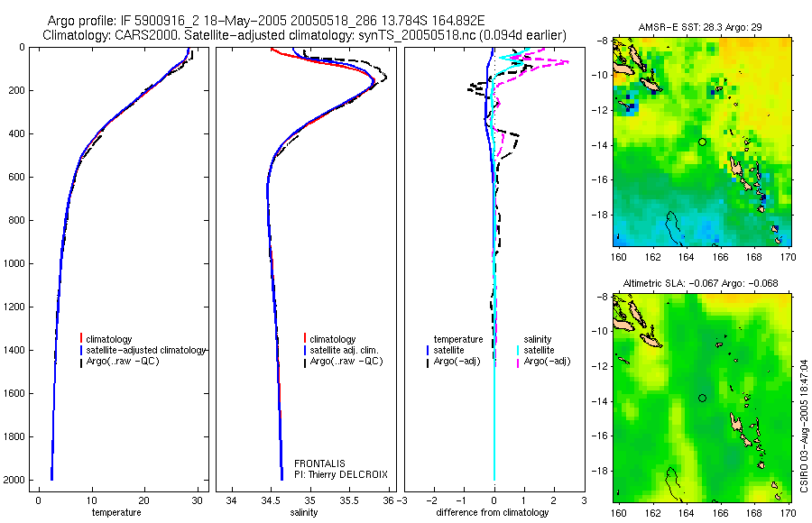Image resolution: width=812 pixels, height=523 pixels.
Task: Click the 'temperature' heading in difference legend
Action: [458, 339]
